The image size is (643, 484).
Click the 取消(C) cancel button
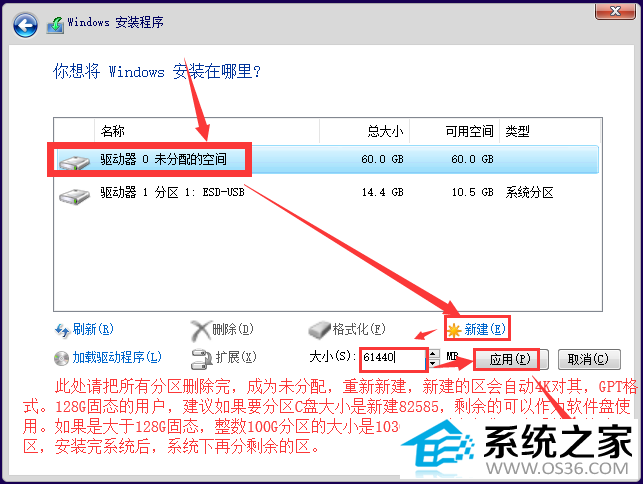point(589,360)
